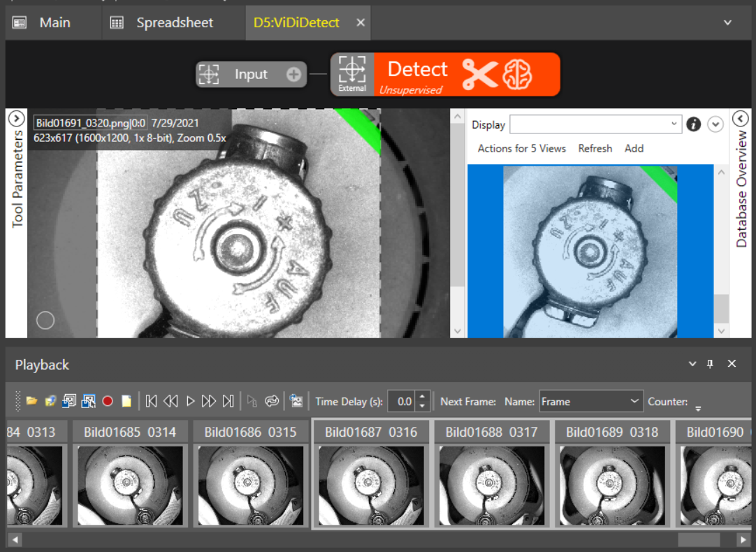Switch to the Spreadsheet tab

174,22
